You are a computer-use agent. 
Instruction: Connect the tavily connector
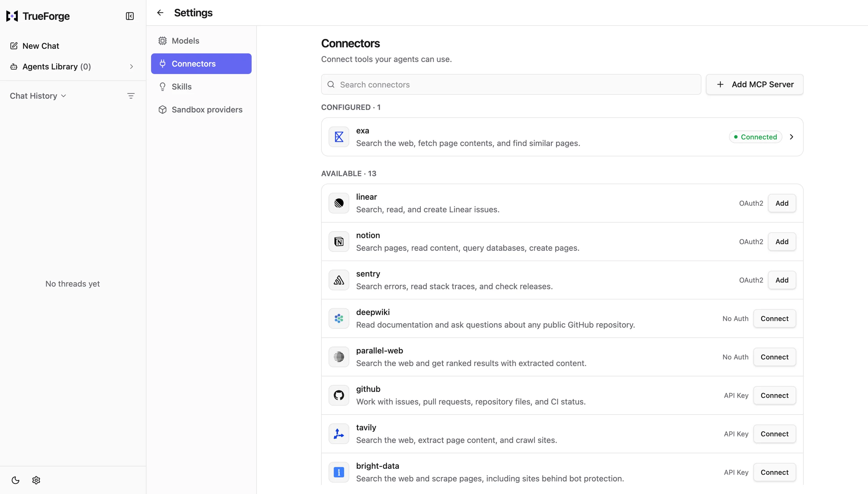tap(775, 434)
